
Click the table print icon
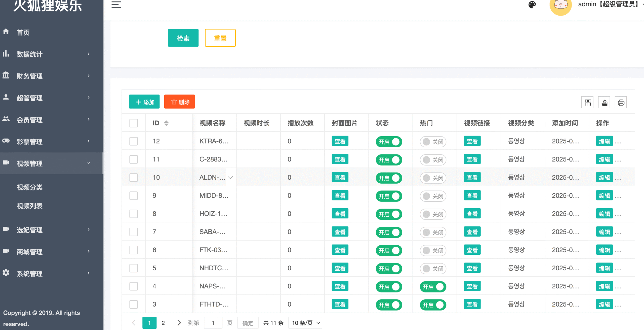click(621, 102)
